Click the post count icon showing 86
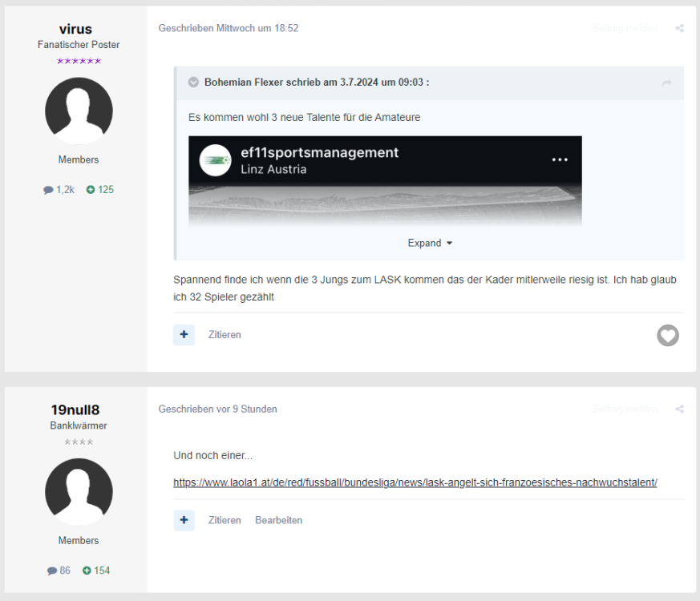Screen dimensions: 700x601 (x=52, y=571)
